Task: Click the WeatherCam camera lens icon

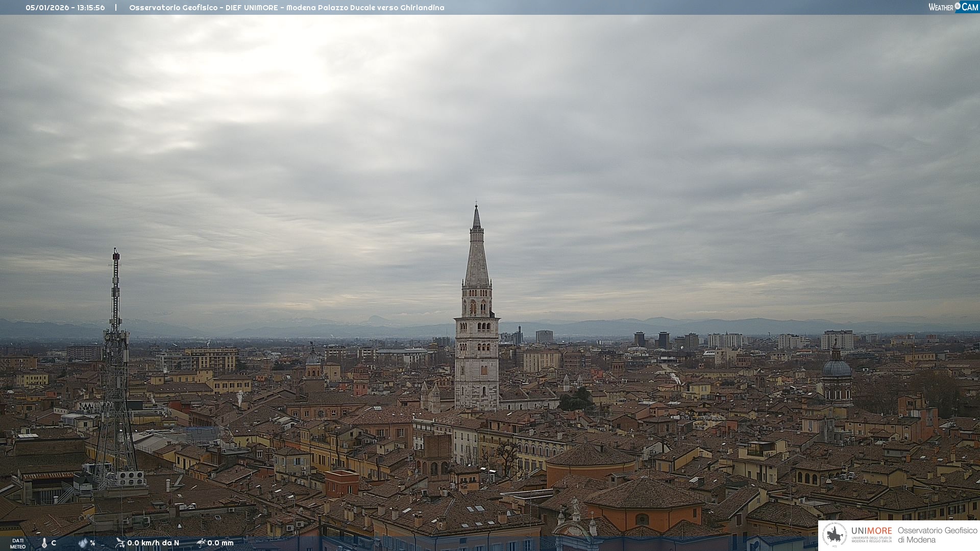Action: point(957,6)
